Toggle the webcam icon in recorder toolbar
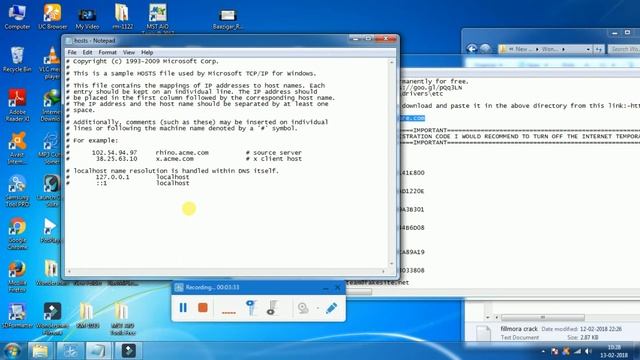Screen dimensions: 640x360 click(303, 308)
